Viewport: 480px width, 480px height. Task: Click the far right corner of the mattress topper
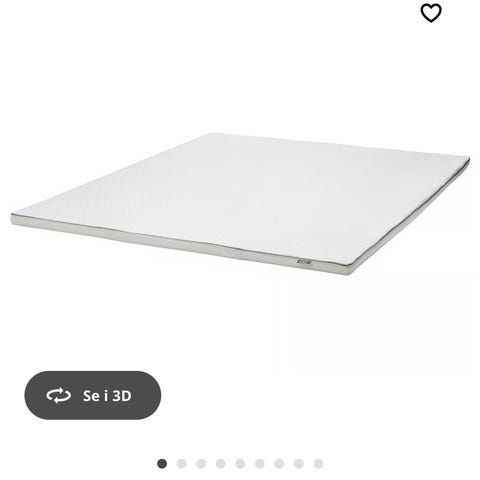click(466, 161)
